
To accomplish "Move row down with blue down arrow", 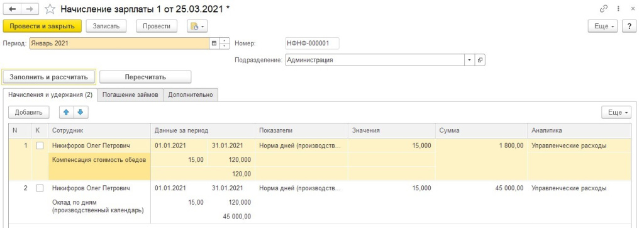I will click(x=80, y=112).
